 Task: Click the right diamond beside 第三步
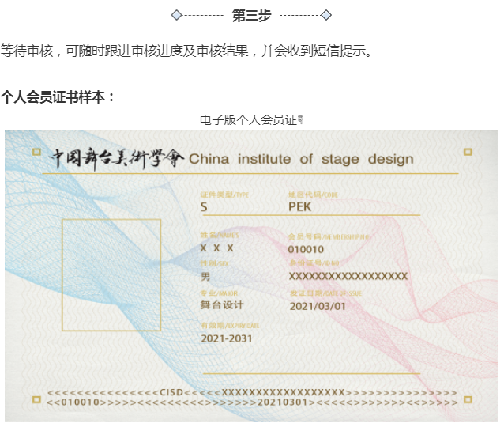click(326, 15)
